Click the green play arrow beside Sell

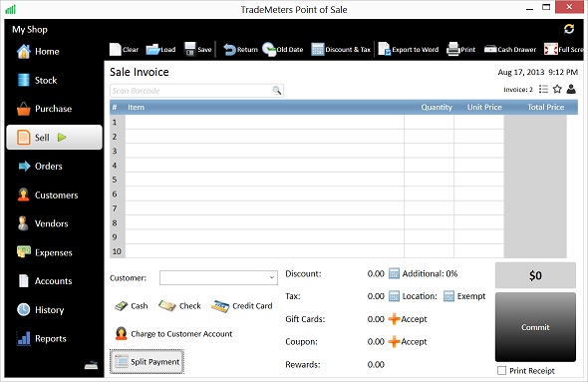tap(62, 138)
